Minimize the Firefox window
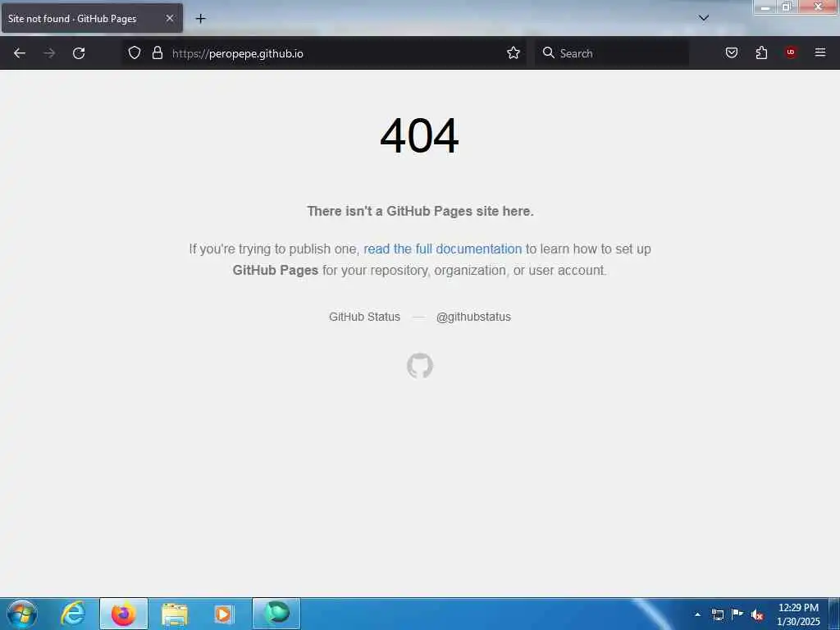The width and height of the screenshot is (840, 630). (765, 7)
